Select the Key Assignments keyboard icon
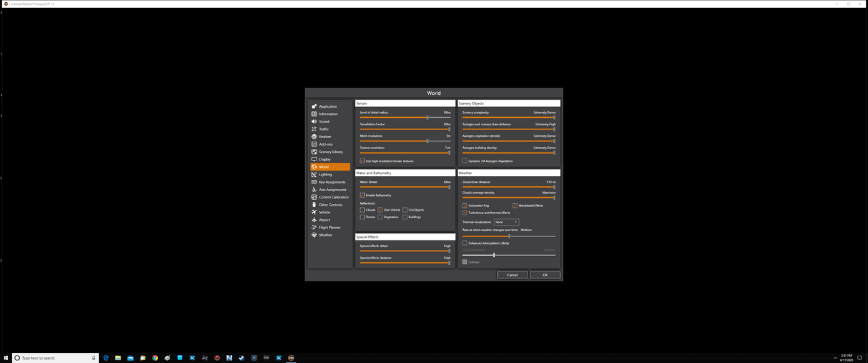This screenshot has width=868, height=363. tap(314, 182)
